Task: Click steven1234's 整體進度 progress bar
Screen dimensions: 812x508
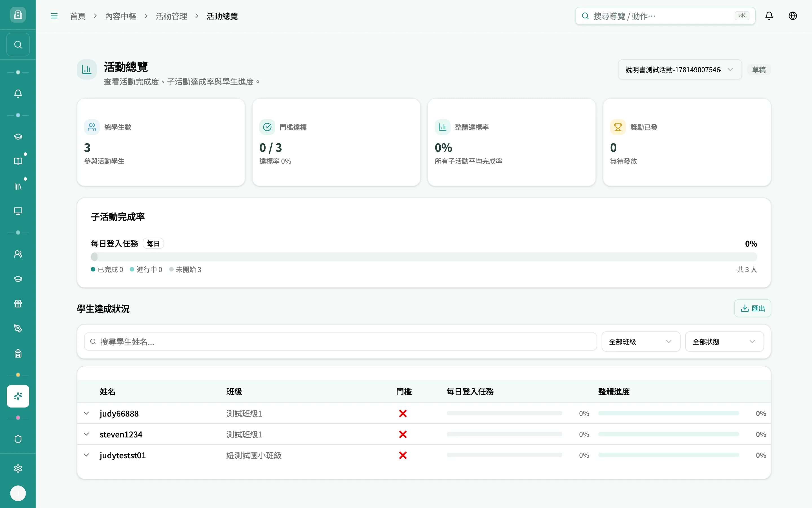Action: point(668,434)
